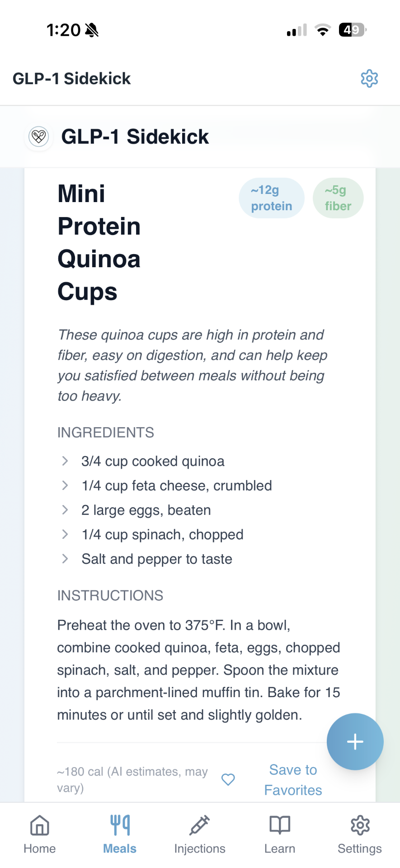The height and width of the screenshot is (868, 400).
Task: Click Save to Favorites link
Action: 293,779
